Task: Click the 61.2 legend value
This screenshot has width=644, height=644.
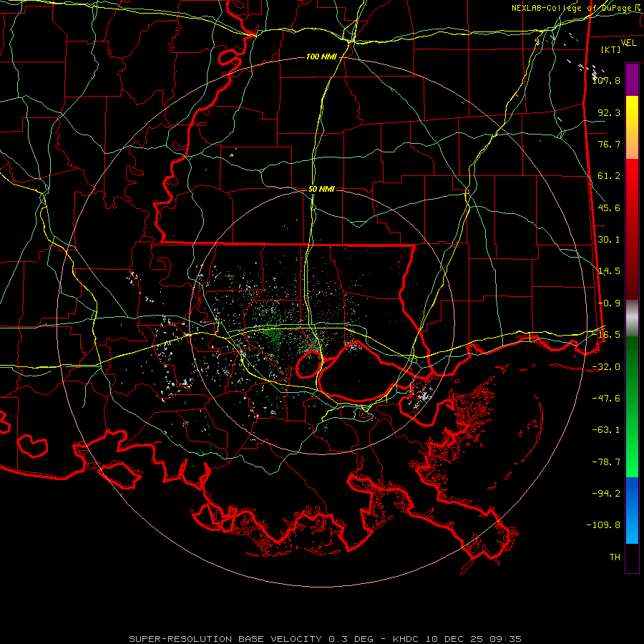Action: click(609, 176)
